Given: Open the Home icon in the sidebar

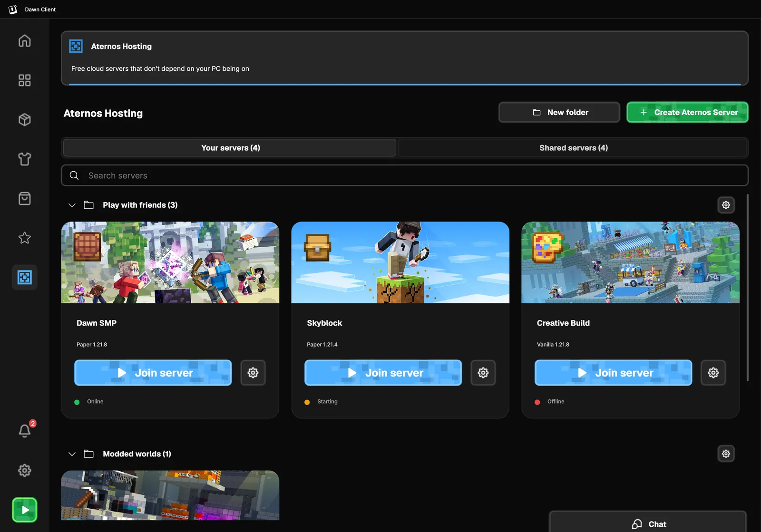Looking at the screenshot, I should (24, 41).
